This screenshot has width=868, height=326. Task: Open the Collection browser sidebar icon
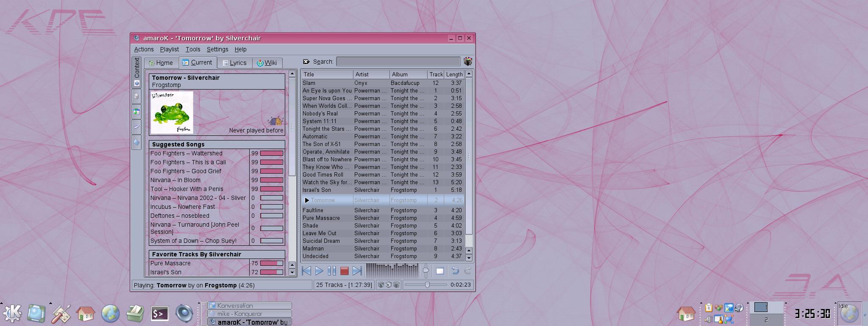tap(136, 96)
